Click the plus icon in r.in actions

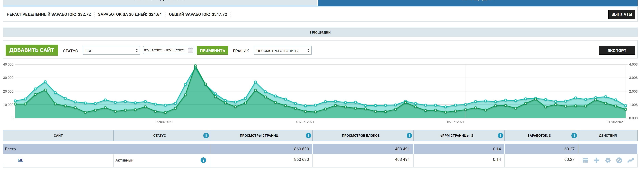pos(596,160)
